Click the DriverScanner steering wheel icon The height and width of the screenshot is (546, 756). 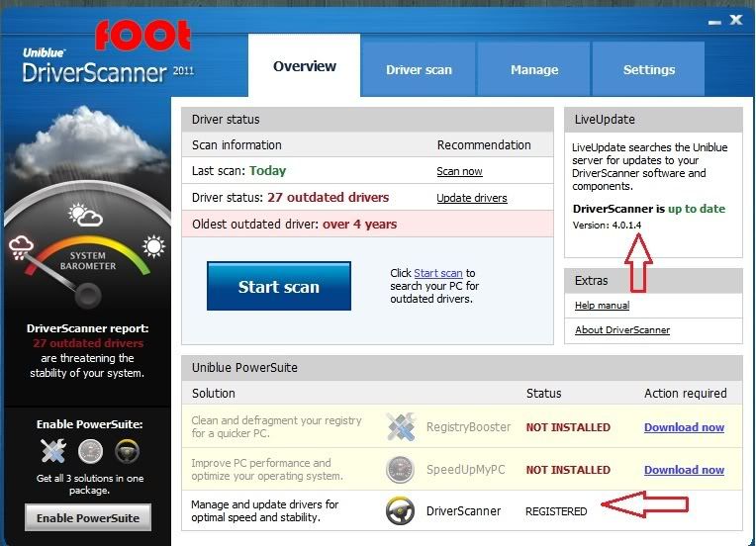coord(400,510)
